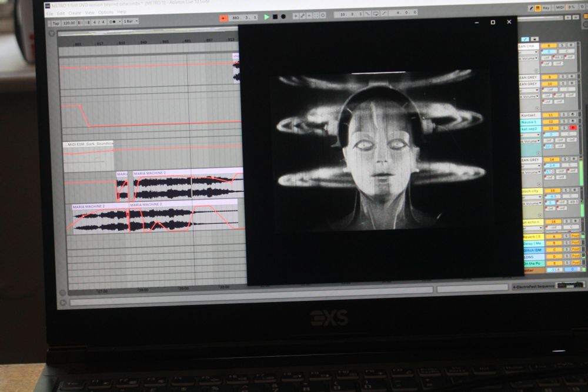The image size is (588, 392).
Task: Select the Kontakt track header
Action: tap(530, 115)
